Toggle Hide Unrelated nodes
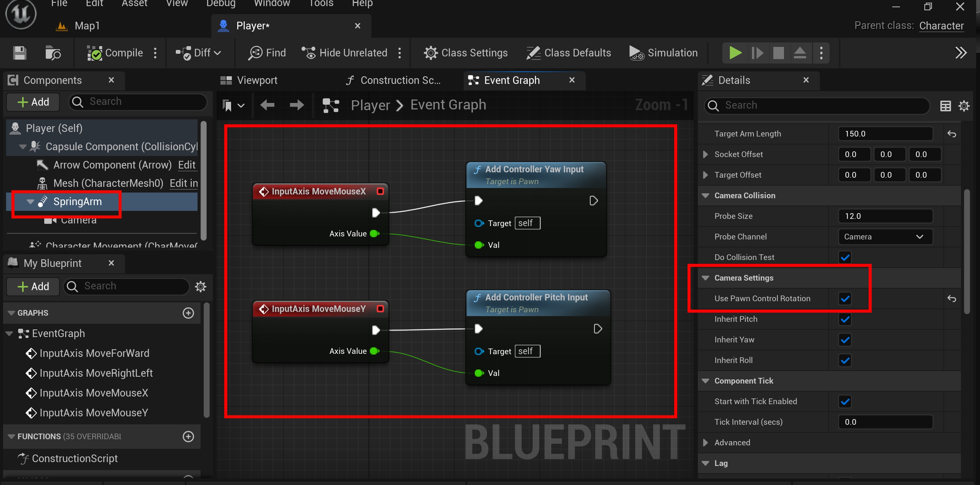Image resolution: width=980 pixels, height=485 pixels. (344, 53)
